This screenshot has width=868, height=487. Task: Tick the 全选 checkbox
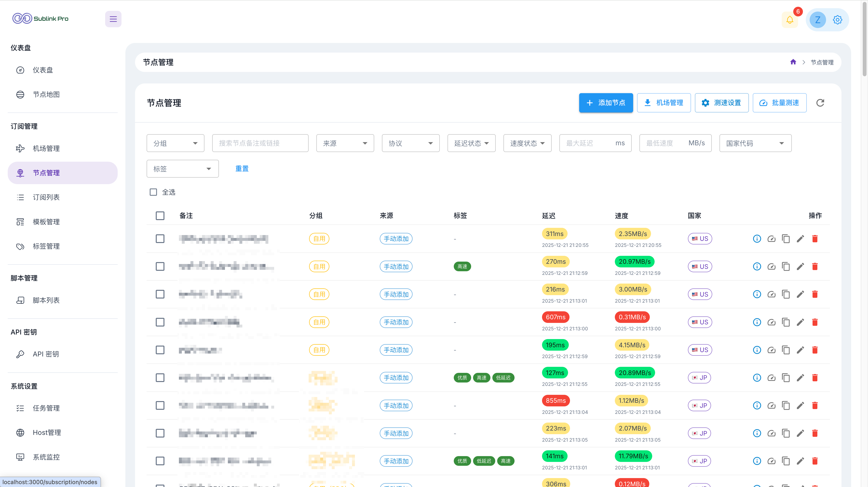click(x=153, y=192)
